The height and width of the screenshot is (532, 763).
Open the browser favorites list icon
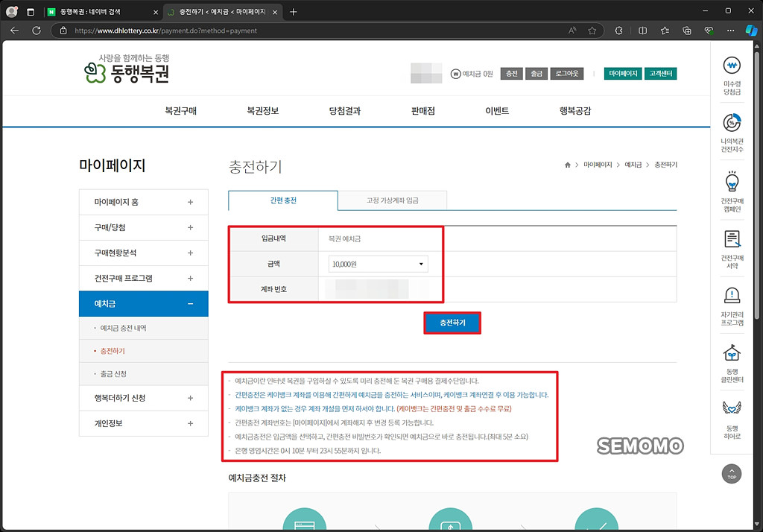pos(665,31)
